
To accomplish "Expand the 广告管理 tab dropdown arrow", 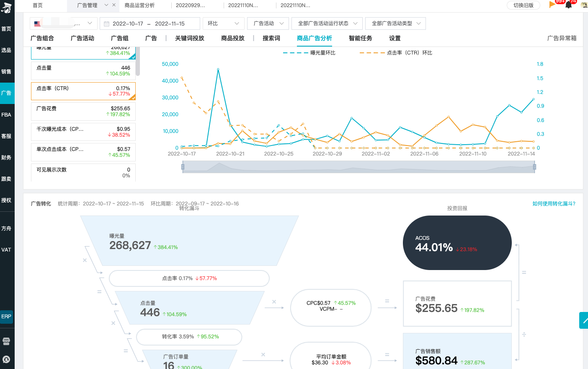I will (x=106, y=5).
